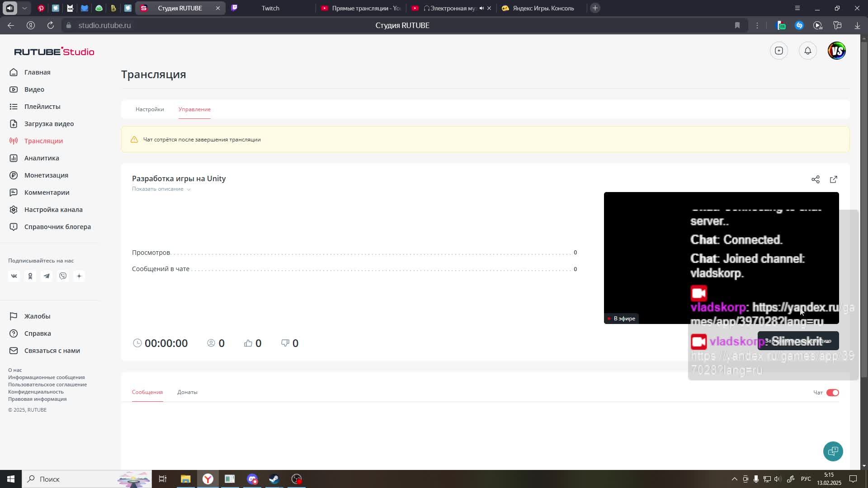This screenshot has width=868, height=488.
Task: Enable chat visibility in control panel
Action: (833, 393)
